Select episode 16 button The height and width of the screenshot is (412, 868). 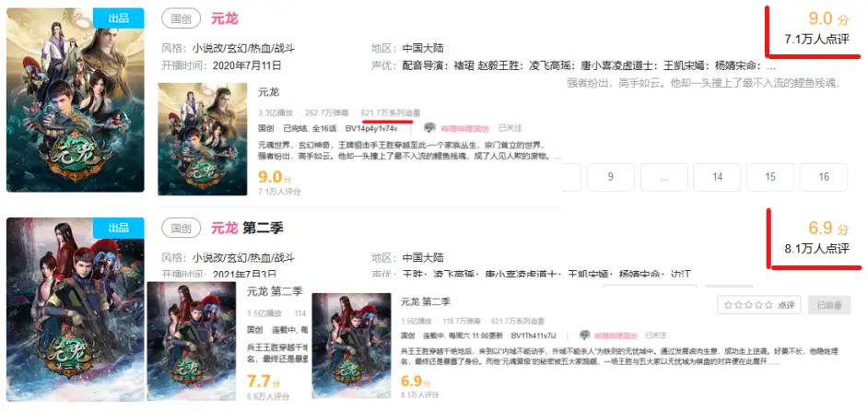point(824,177)
